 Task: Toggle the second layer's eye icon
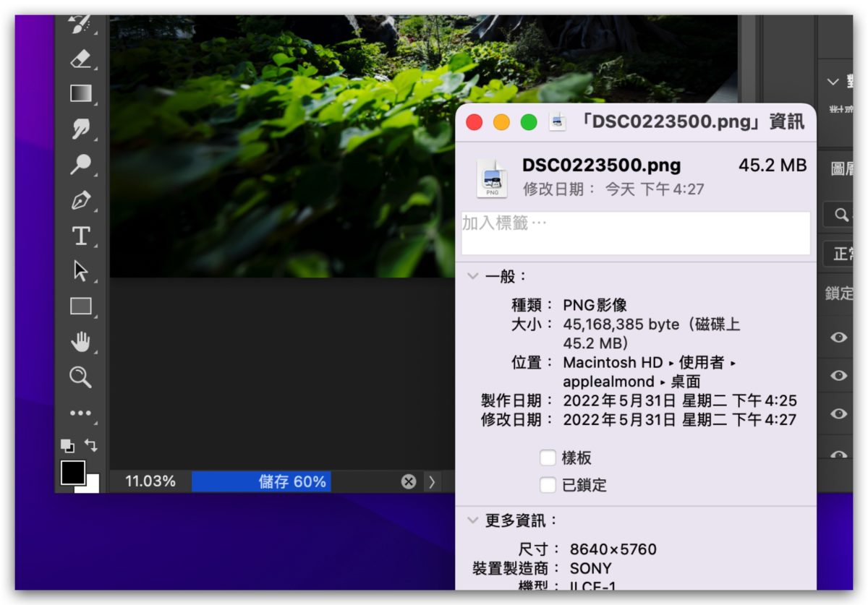(x=838, y=375)
